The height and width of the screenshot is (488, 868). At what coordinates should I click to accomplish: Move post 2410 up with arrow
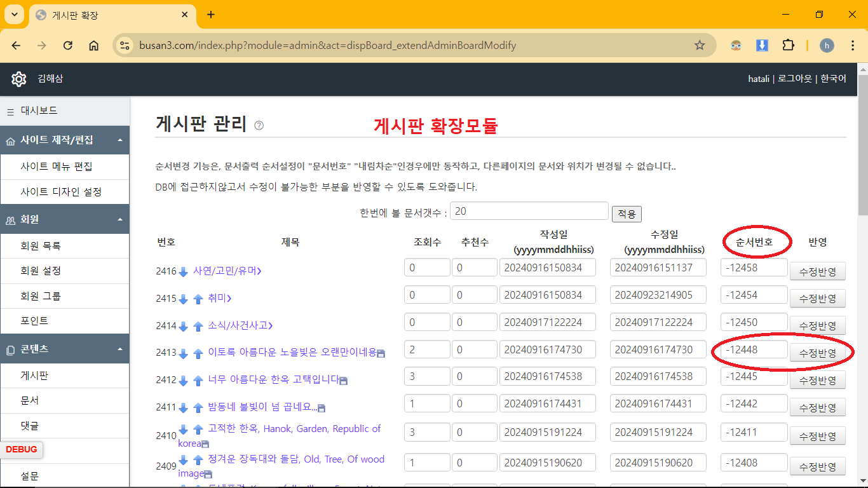click(x=198, y=430)
